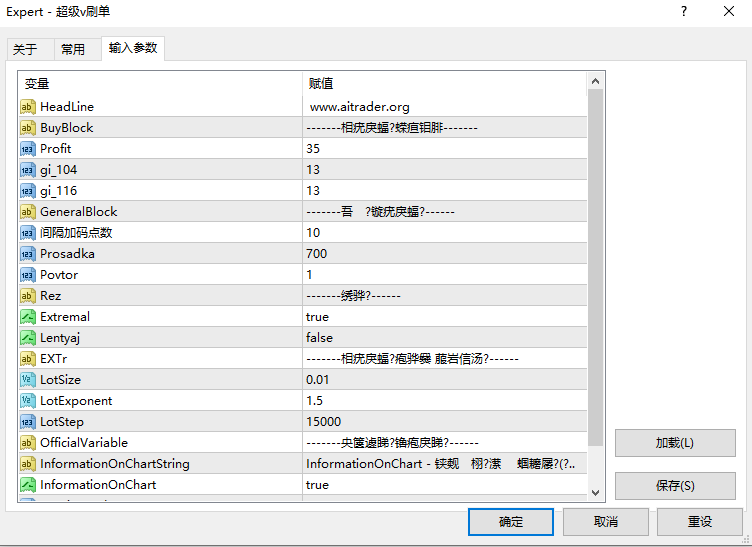Confirm with the 确定 button
752x547 pixels.
510,522
